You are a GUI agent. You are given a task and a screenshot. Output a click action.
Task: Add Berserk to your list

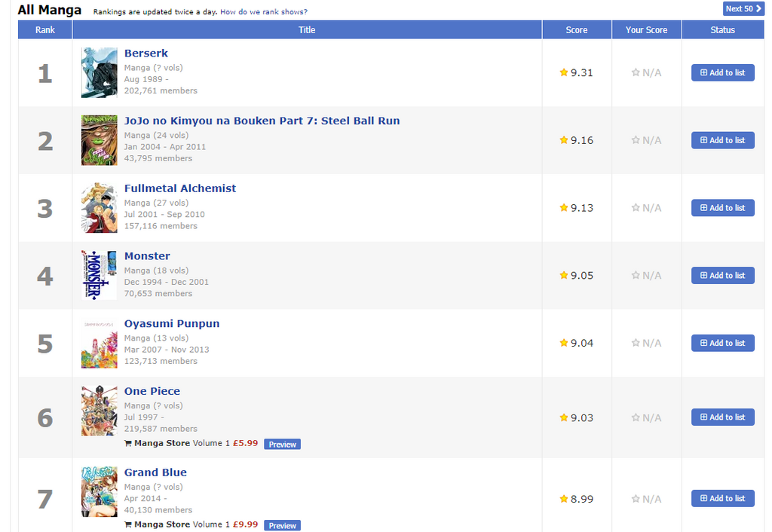click(723, 72)
